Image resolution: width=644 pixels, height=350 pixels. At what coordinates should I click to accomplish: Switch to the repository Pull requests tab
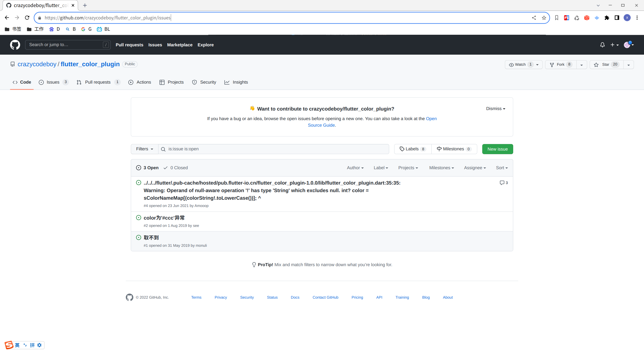pyautogui.click(x=99, y=82)
